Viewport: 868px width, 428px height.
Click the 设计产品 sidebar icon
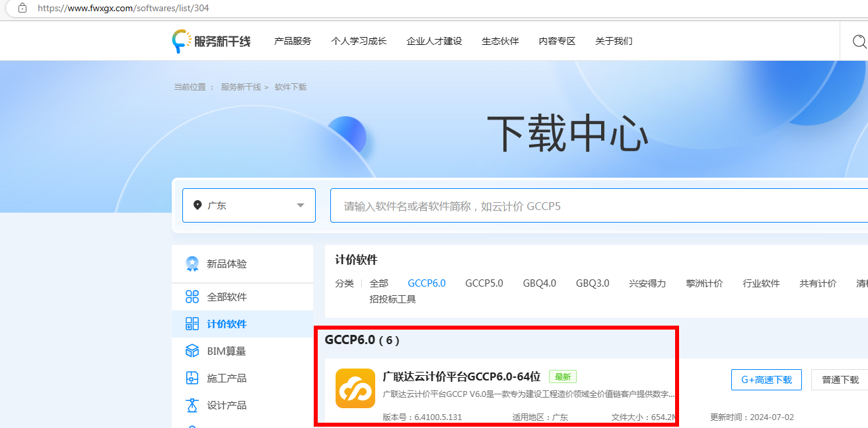coord(192,405)
